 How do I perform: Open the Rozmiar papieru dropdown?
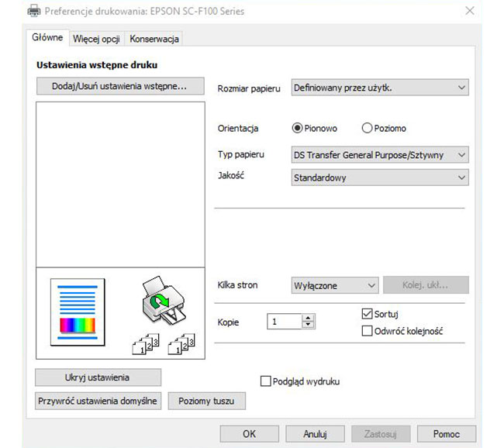(380, 88)
